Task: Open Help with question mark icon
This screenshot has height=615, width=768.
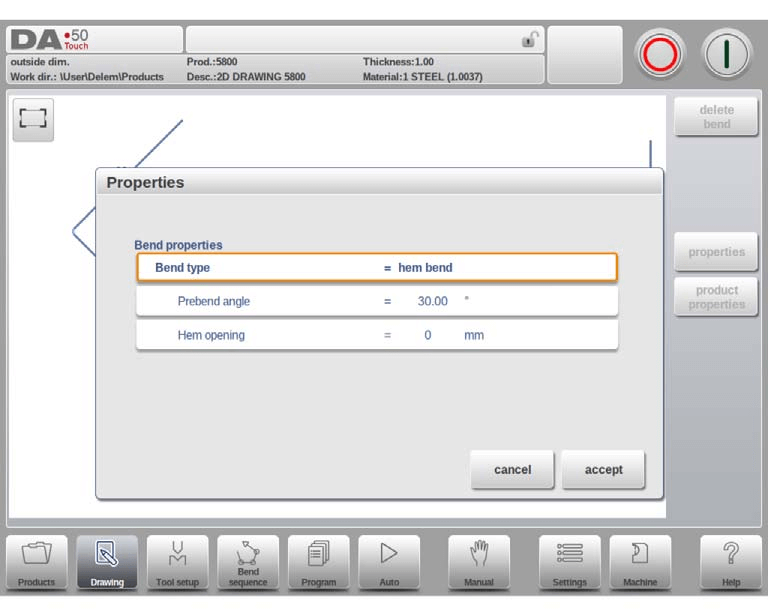Action: pyautogui.click(x=731, y=562)
